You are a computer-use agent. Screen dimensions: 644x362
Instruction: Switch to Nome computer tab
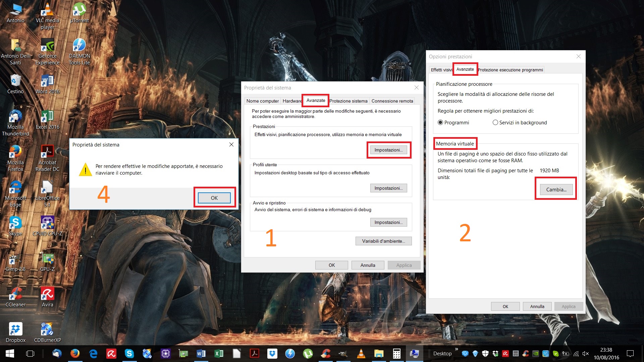click(x=263, y=101)
